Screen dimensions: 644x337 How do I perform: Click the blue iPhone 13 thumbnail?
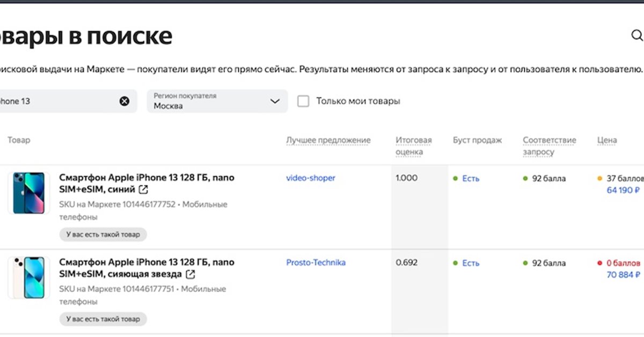point(29,193)
